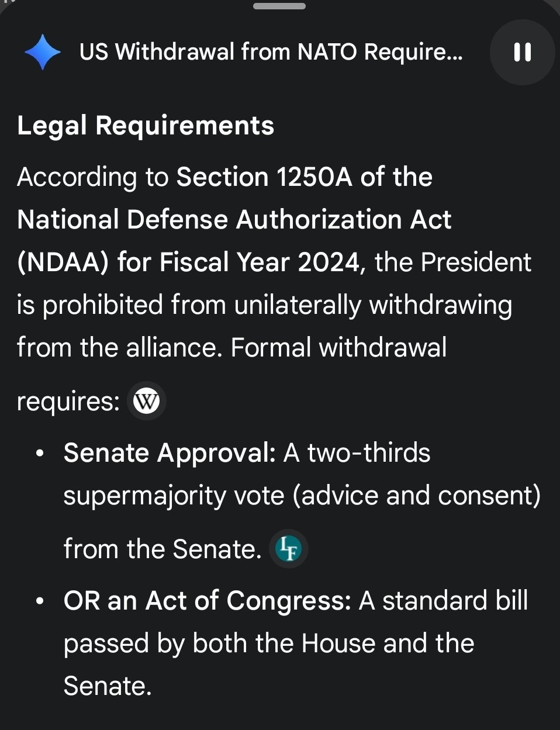Select the bold "Section 1250A of the" text
Screen dimensions: 560x730
coord(305,177)
